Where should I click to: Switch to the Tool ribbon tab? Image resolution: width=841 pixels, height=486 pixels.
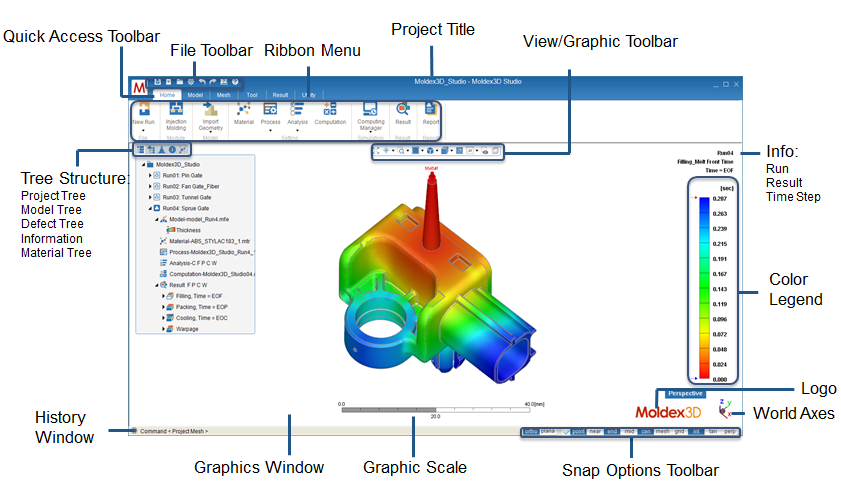pos(252,95)
